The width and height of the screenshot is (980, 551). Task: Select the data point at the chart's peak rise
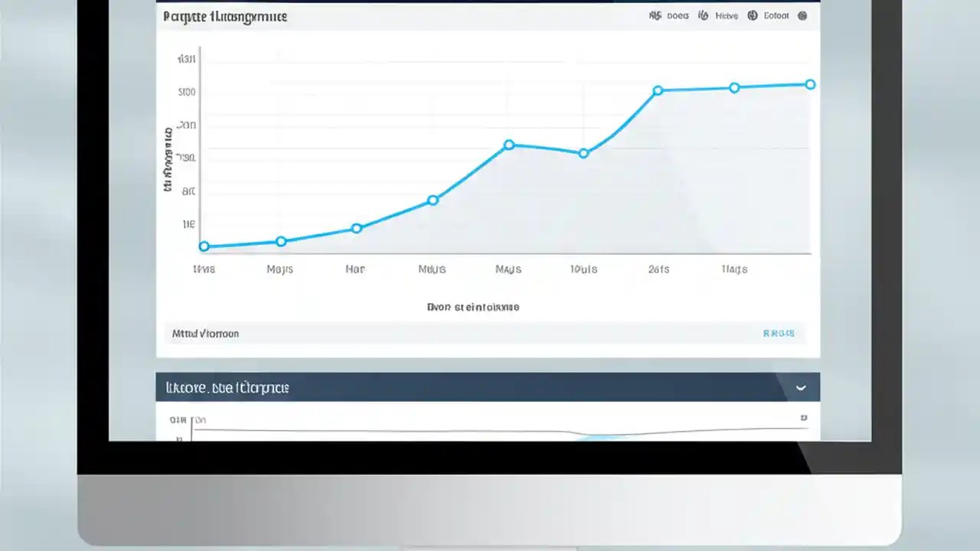(658, 90)
